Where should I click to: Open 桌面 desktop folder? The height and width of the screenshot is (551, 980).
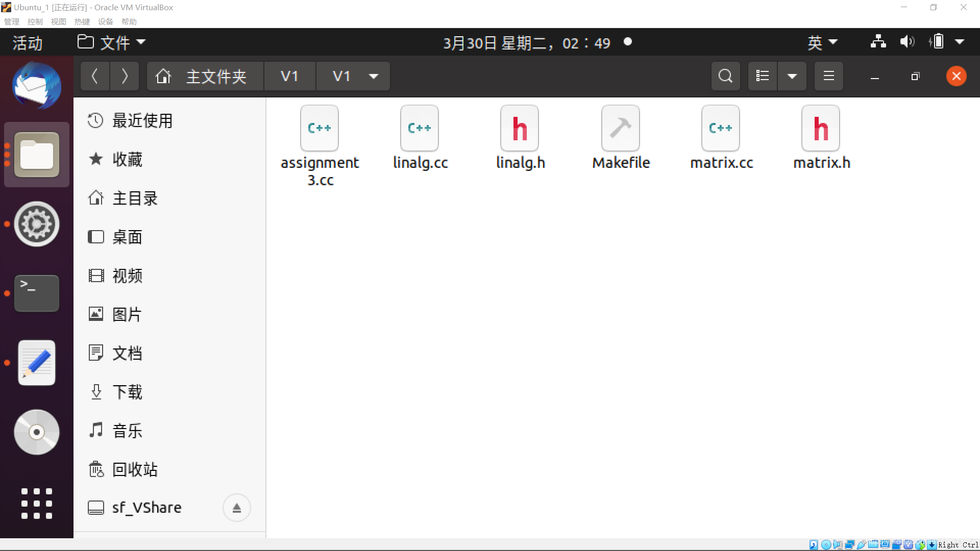coord(169,237)
